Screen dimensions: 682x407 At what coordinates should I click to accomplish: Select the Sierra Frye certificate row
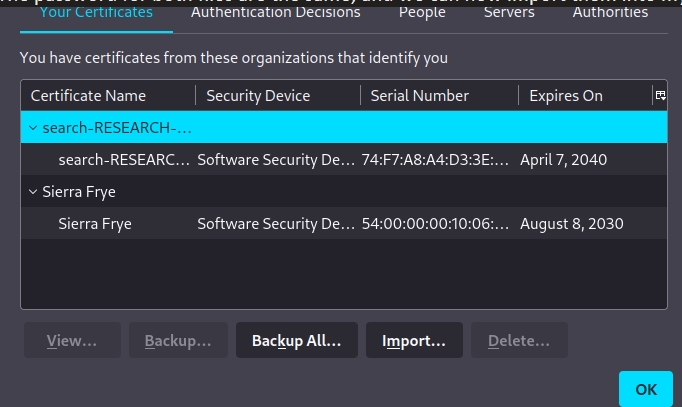pos(95,224)
